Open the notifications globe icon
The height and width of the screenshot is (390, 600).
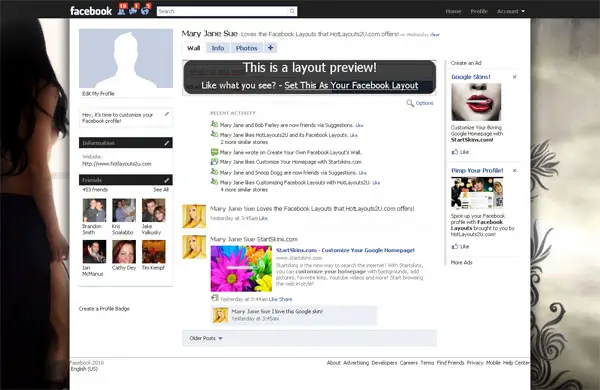(x=145, y=10)
